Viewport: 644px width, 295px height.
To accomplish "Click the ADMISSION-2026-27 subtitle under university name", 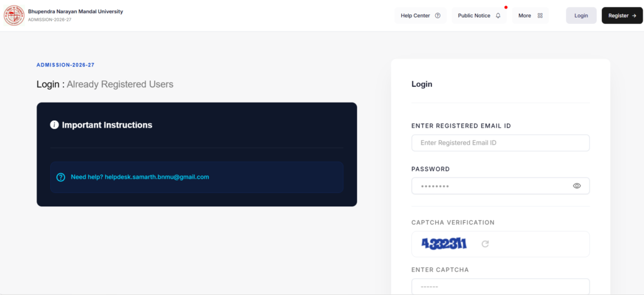I will pyautogui.click(x=50, y=19).
